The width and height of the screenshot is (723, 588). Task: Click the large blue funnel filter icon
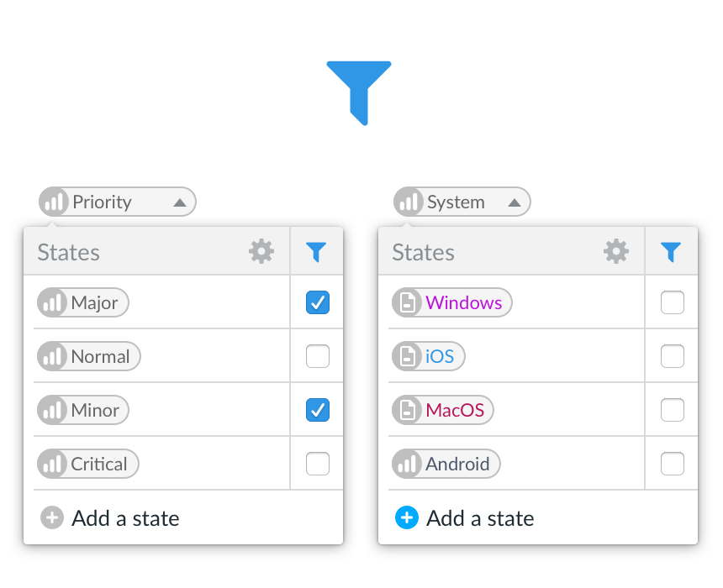(x=359, y=92)
